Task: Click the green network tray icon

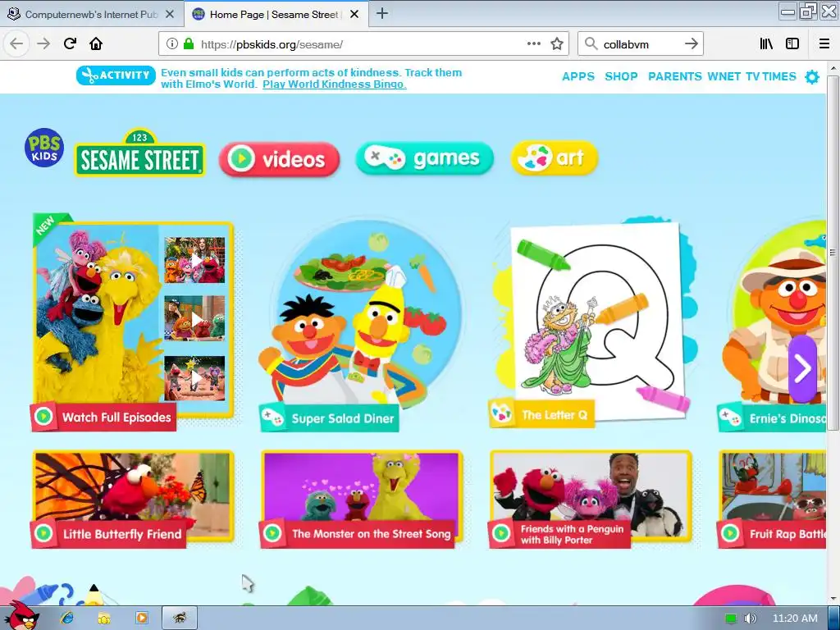Action: tap(730, 619)
